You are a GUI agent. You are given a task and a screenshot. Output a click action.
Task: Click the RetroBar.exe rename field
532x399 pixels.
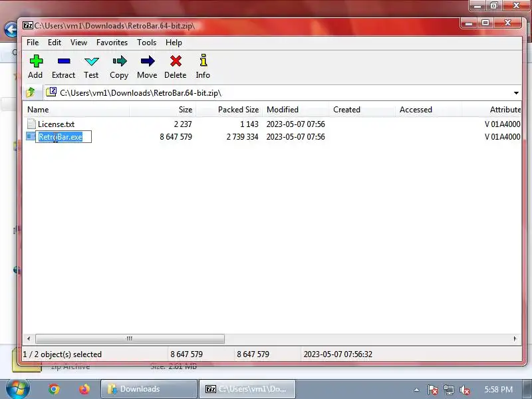[x=64, y=137]
